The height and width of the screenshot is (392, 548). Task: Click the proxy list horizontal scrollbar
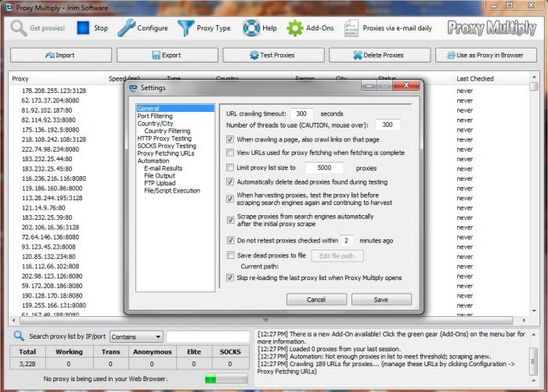(267, 320)
